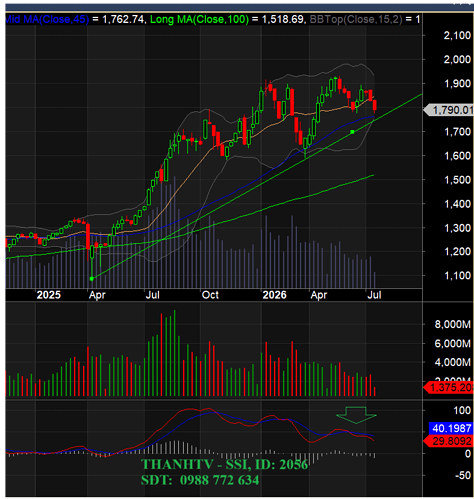Screen dimensions: 474x499
Task: Click the 2026 year label on time axis
Action: (x=274, y=295)
